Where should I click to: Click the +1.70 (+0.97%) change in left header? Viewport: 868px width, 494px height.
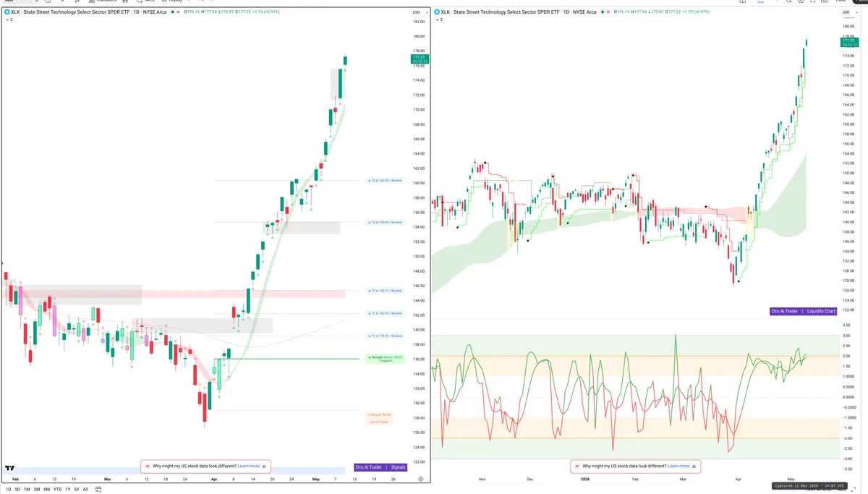(x=265, y=12)
